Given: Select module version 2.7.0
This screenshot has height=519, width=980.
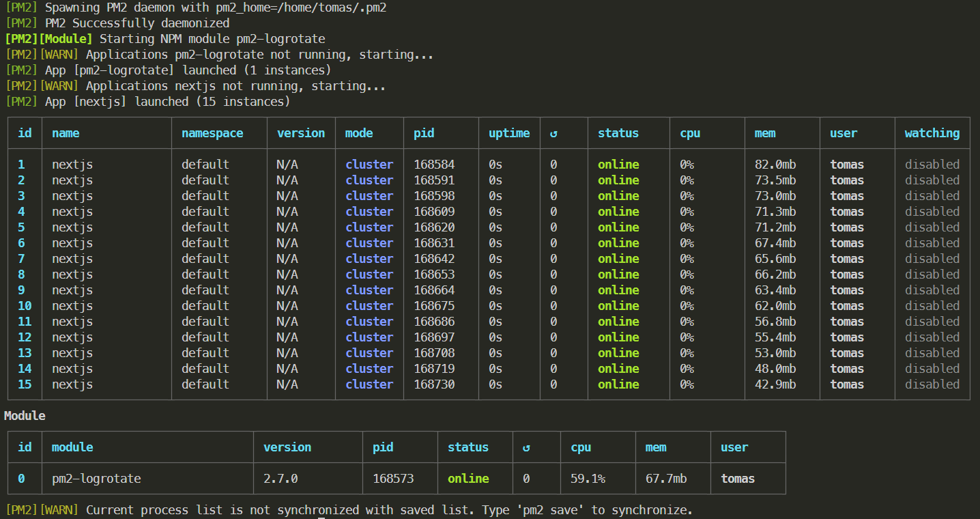Looking at the screenshot, I should pyautogui.click(x=280, y=479).
